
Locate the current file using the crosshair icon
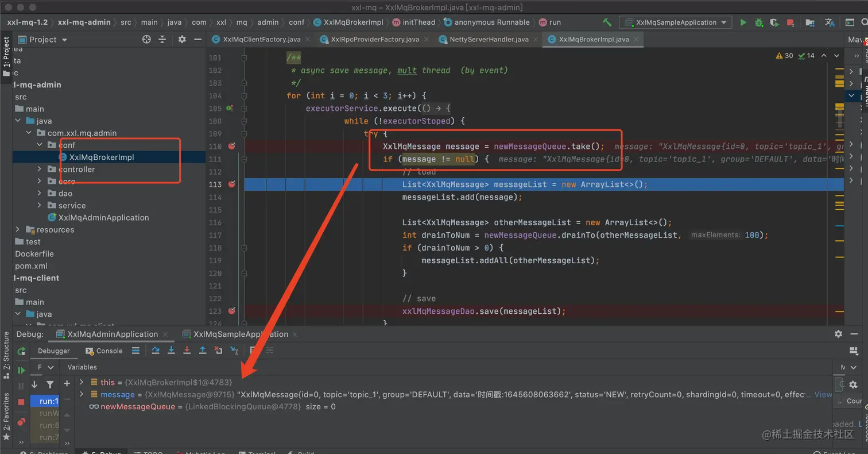pos(146,39)
